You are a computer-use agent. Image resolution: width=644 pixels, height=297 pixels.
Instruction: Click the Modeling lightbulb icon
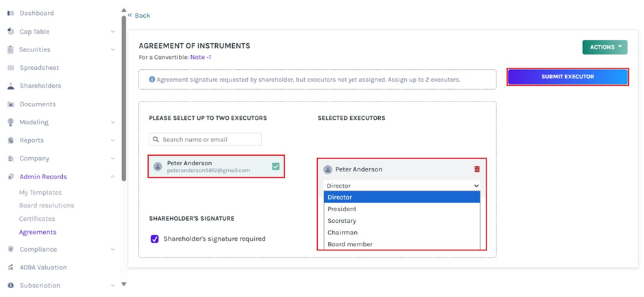coord(11,122)
